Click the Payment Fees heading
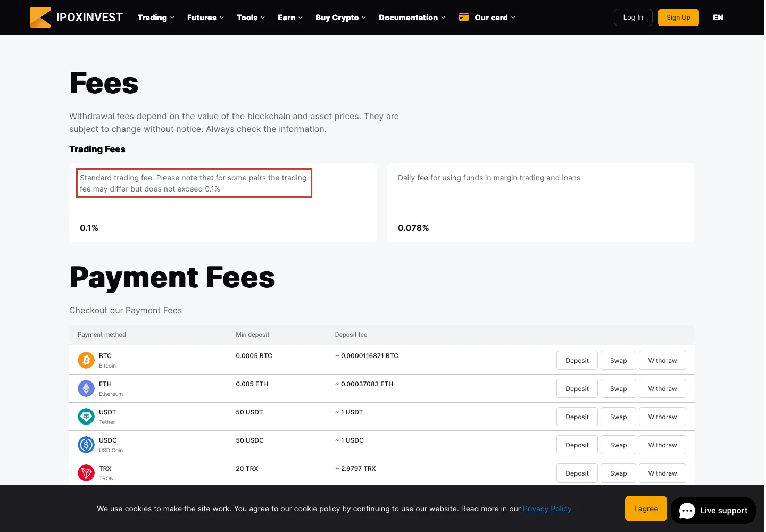The height and width of the screenshot is (532, 766). tap(172, 277)
